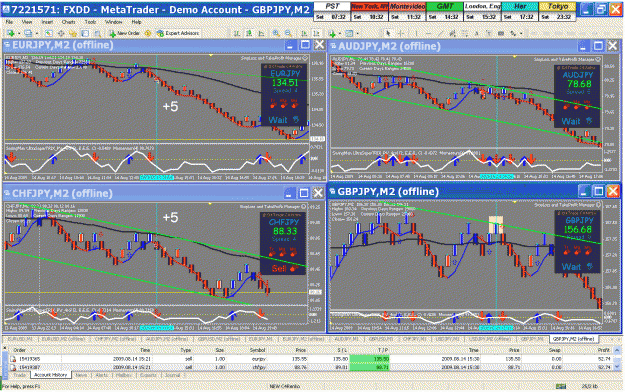Select the order 15419387 row

tap(312, 367)
